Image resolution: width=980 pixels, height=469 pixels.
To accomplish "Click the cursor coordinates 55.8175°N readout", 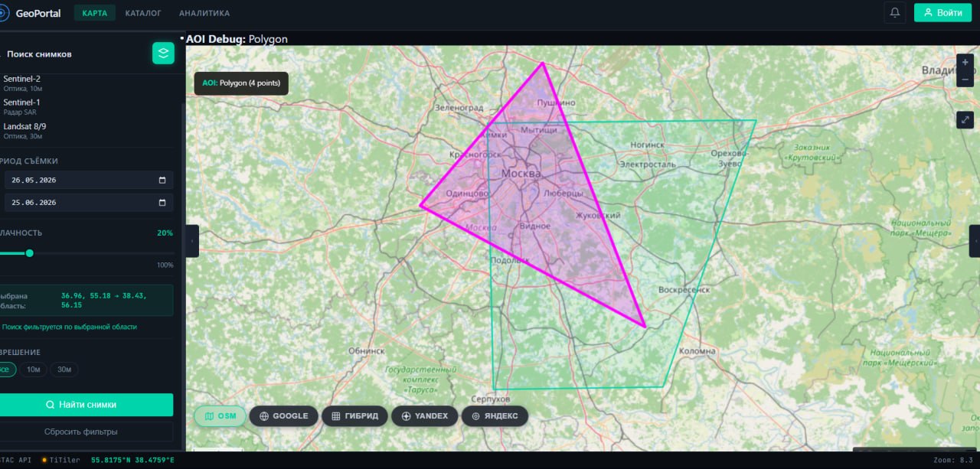I will [x=132, y=460].
